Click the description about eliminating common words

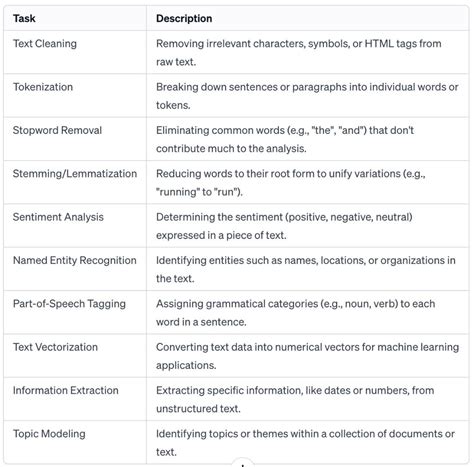(285, 139)
